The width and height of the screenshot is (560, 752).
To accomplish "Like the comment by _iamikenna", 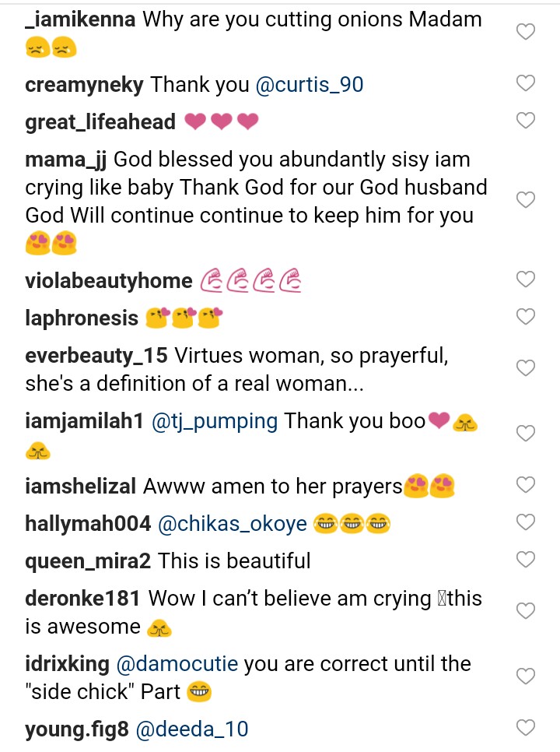I will coord(527,32).
